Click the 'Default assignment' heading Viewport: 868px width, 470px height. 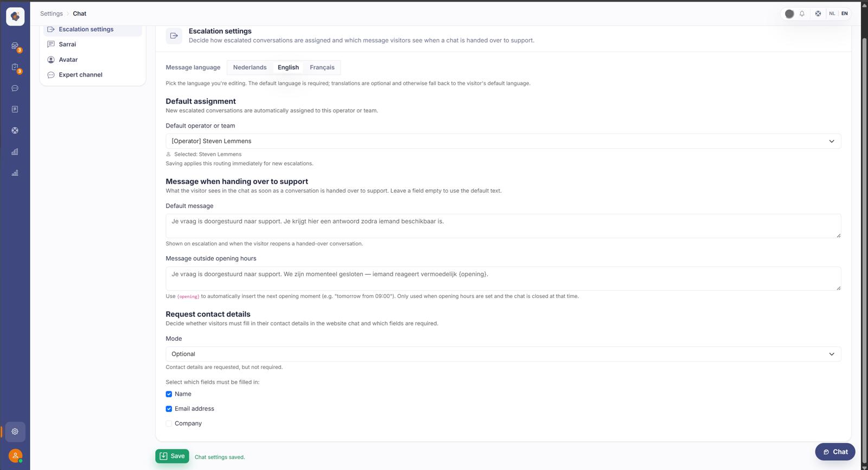coord(201,101)
